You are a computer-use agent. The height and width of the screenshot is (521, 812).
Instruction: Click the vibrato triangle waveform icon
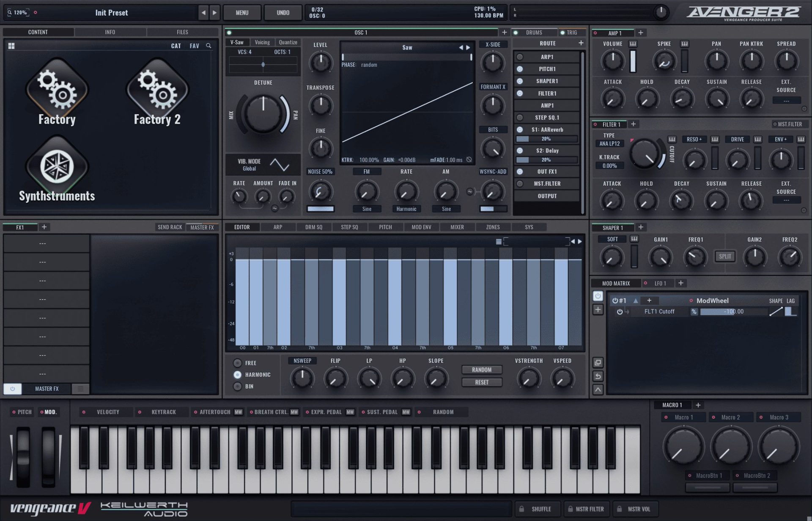point(280,165)
